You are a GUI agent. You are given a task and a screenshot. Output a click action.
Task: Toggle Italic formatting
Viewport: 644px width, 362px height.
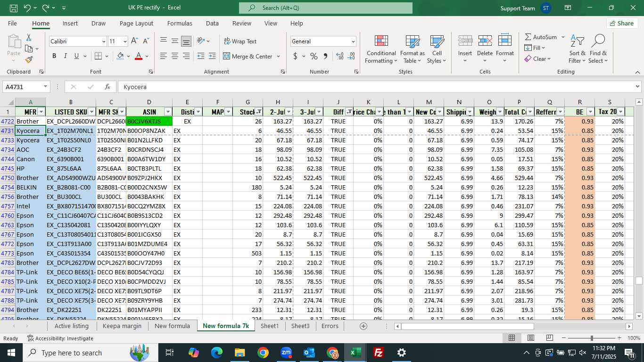click(x=66, y=56)
